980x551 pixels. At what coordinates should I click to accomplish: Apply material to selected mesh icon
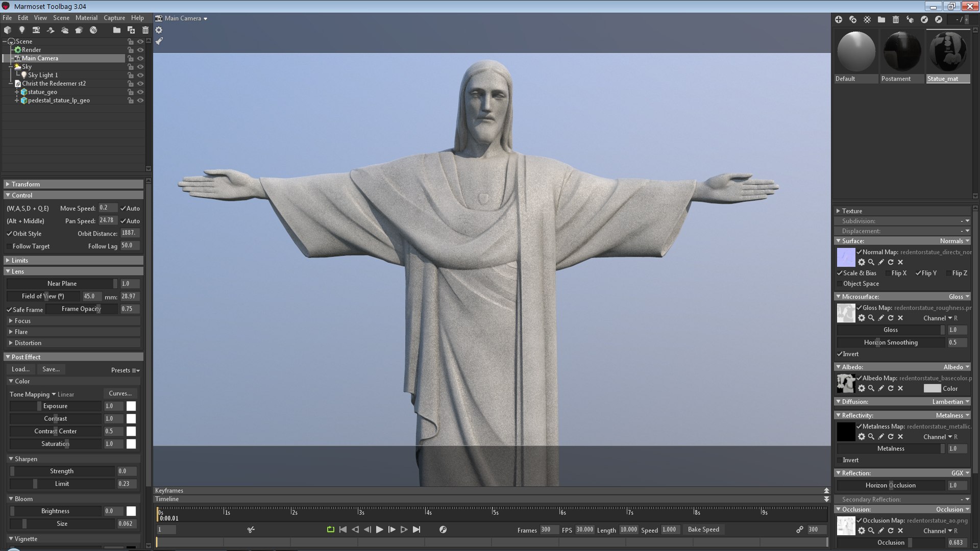(x=910, y=19)
